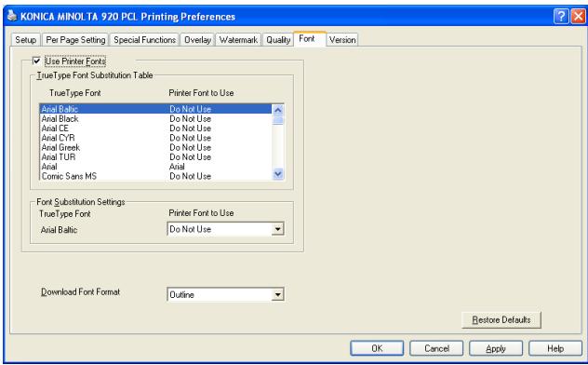Open the Watermark tab
588x365 pixels.
coord(238,40)
